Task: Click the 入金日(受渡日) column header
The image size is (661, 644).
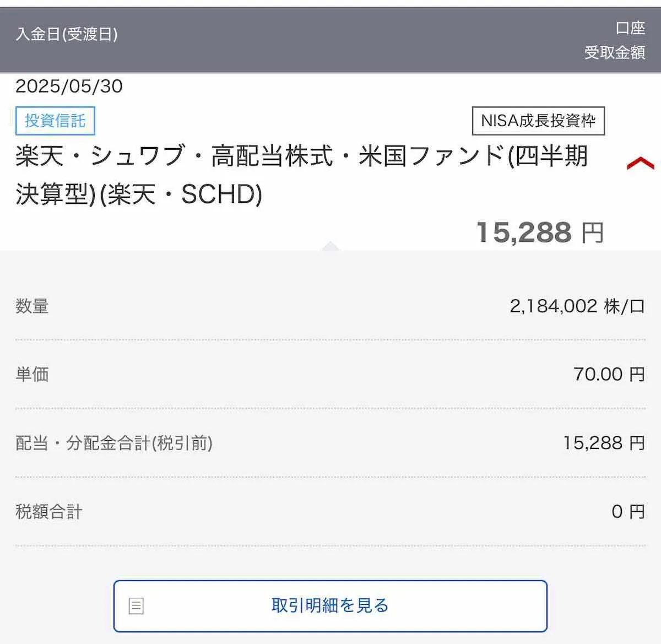Action: pyautogui.click(x=67, y=34)
